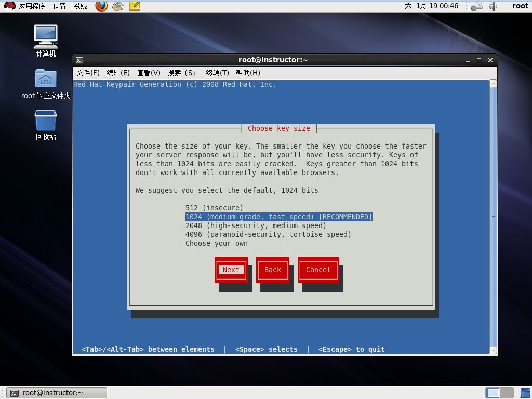532x399 pixels.
Task: Click the terminal scrollbar up arrow
Action: click(494, 84)
